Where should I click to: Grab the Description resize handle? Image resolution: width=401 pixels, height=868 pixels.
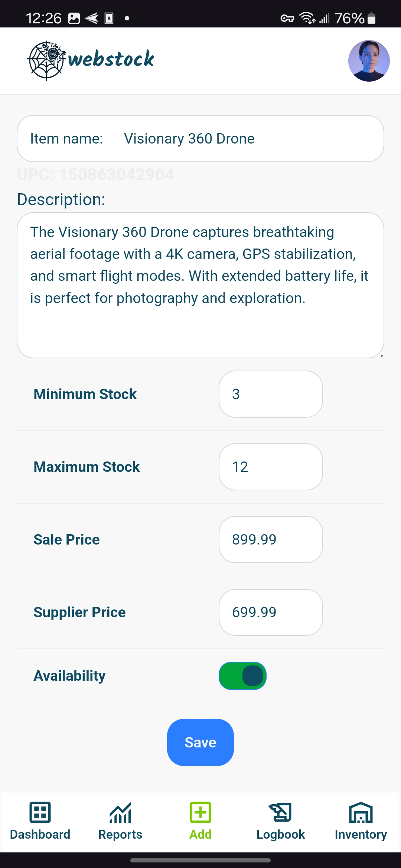pos(382,356)
